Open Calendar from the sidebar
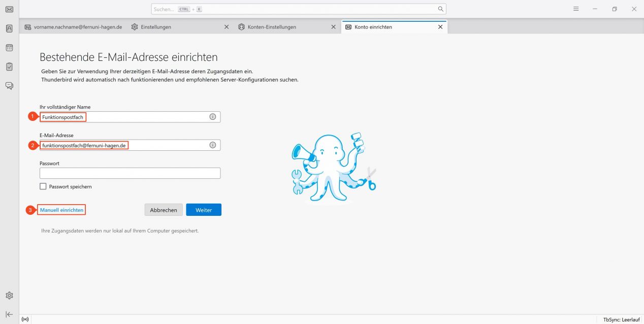This screenshot has width=644, height=324. 9,47
